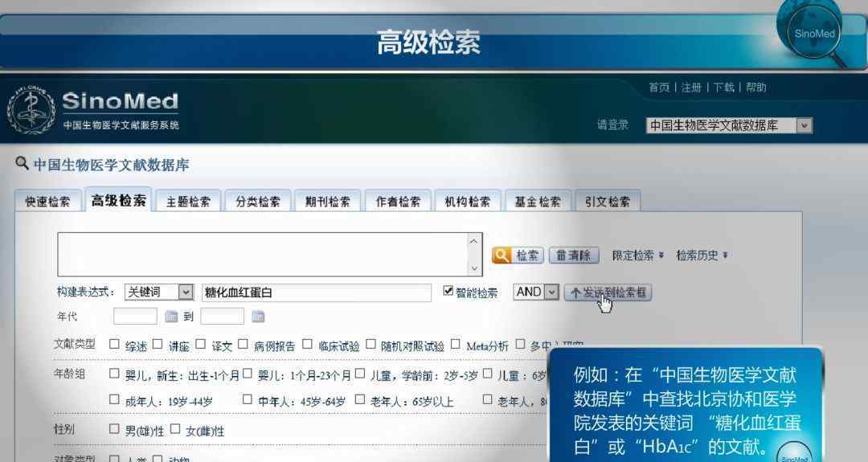Check the 综述 document type
868x462 pixels.
[114, 344]
